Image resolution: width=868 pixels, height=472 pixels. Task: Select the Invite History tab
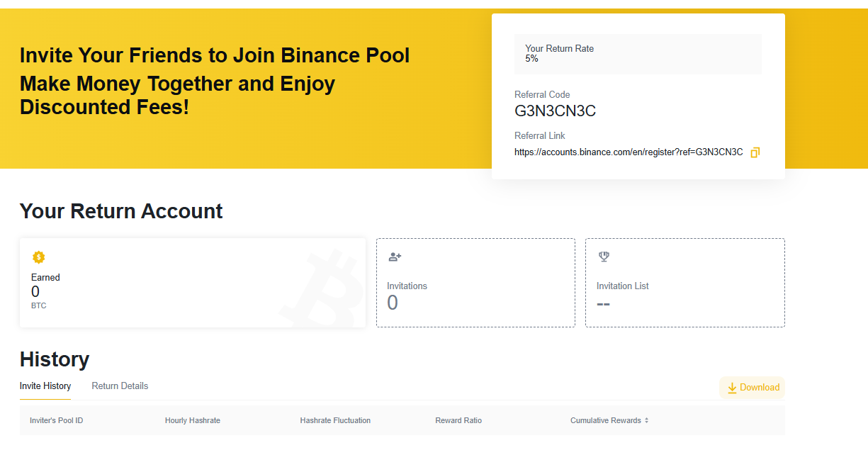coord(45,386)
